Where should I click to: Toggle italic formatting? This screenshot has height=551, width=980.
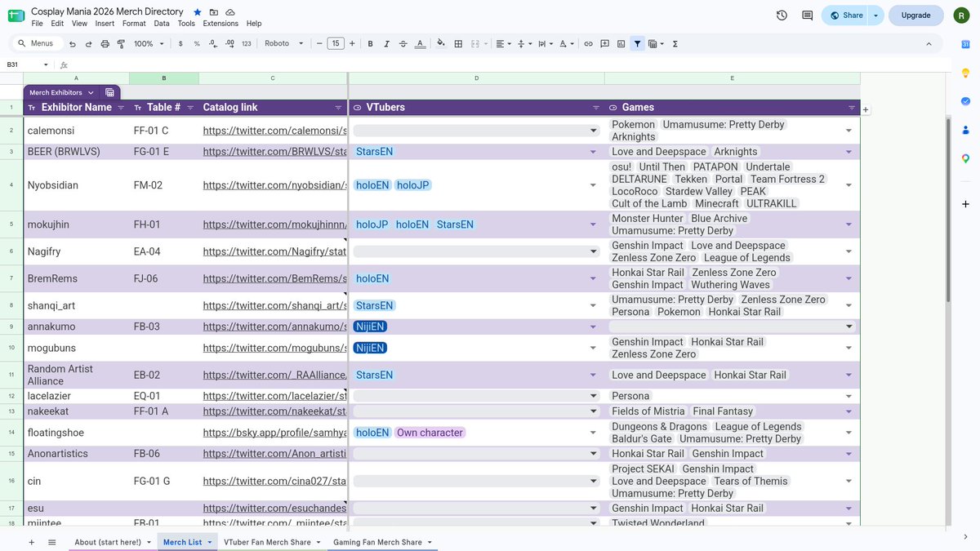pyautogui.click(x=386, y=43)
